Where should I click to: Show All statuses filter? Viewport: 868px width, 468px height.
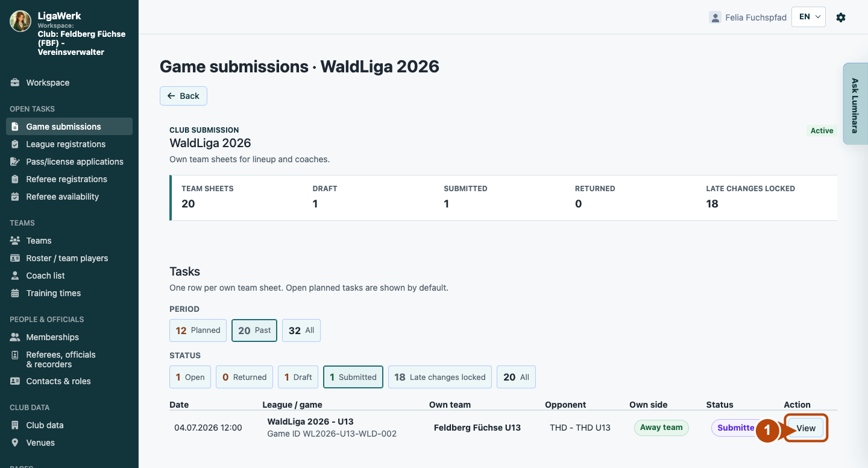pos(516,377)
